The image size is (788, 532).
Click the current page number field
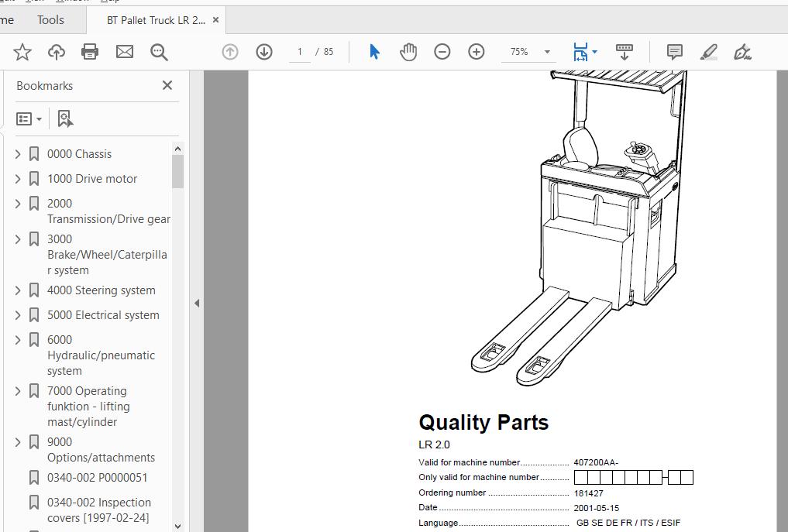pyautogui.click(x=300, y=52)
